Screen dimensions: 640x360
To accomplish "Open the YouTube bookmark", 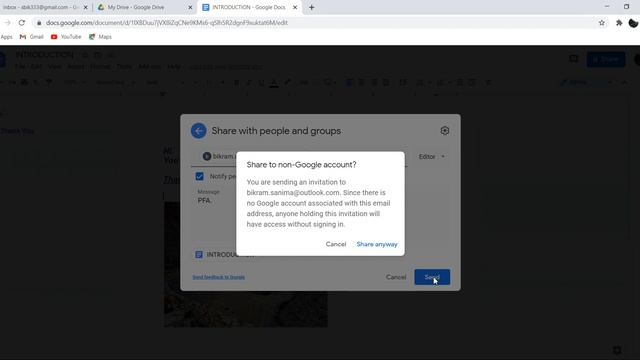I will (x=66, y=37).
